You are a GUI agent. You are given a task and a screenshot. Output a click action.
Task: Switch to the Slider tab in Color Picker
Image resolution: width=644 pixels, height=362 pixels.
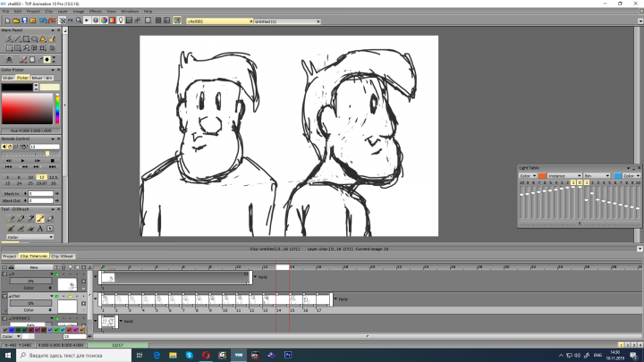point(8,78)
